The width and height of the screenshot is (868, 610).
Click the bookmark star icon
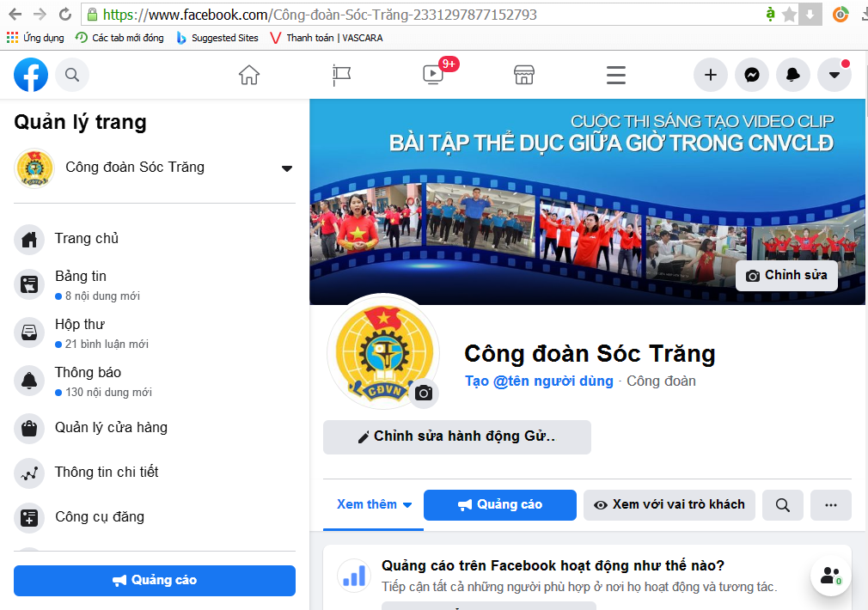tap(790, 15)
